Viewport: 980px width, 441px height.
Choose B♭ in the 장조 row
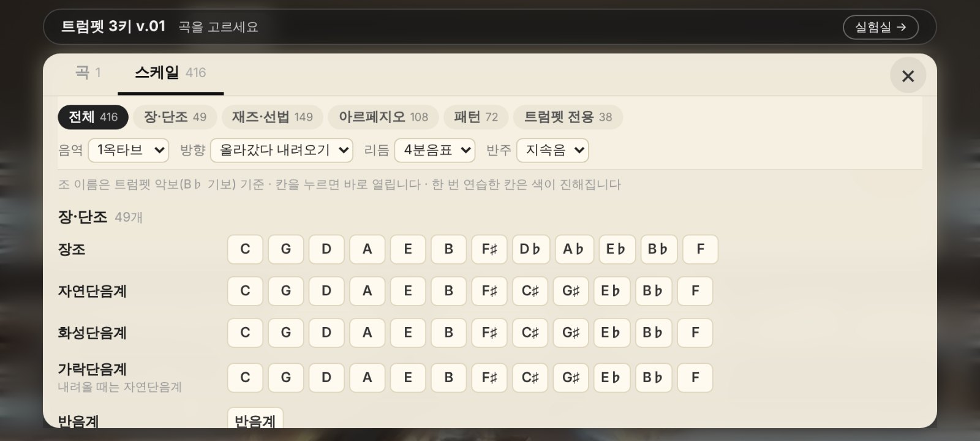click(x=658, y=249)
